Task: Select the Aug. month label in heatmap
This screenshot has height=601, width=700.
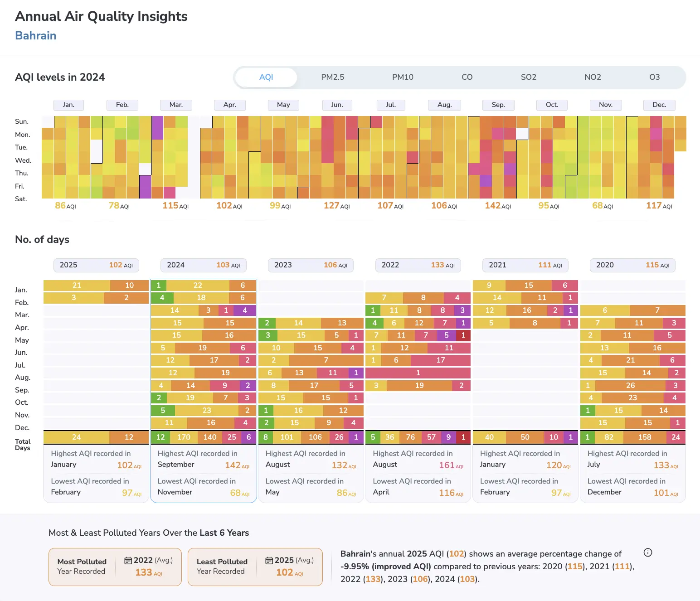Action: [x=445, y=105]
